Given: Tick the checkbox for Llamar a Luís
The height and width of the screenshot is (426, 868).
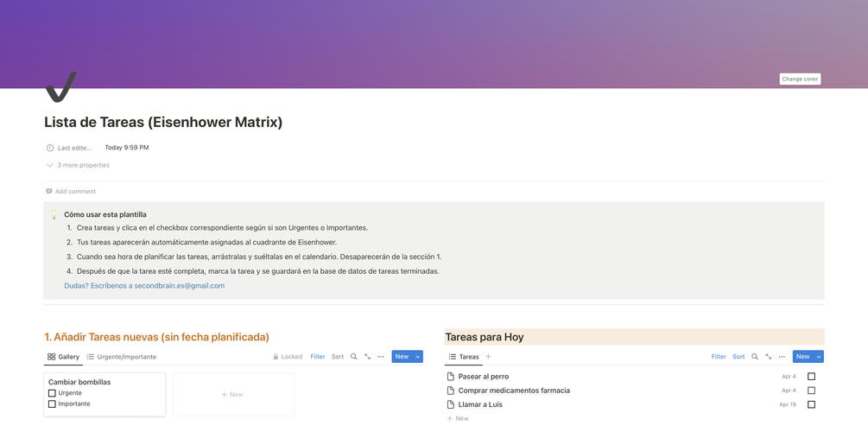Looking at the screenshot, I should (812, 404).
